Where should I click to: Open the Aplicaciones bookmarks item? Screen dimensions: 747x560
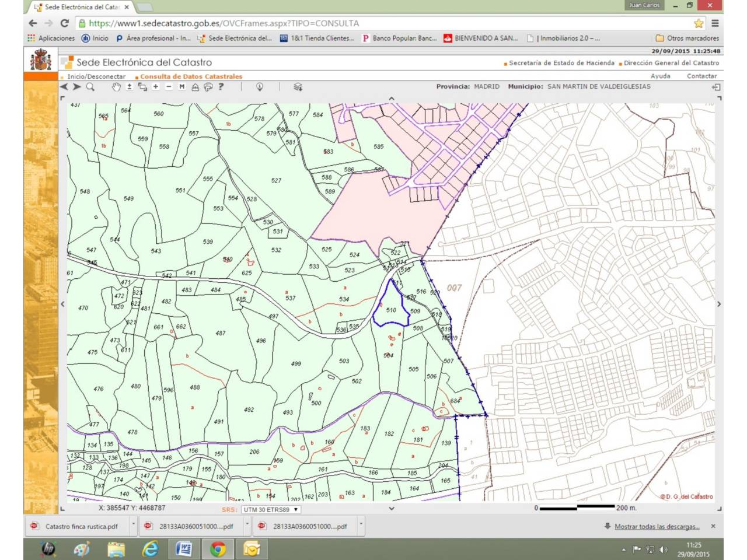pos(51,38)
